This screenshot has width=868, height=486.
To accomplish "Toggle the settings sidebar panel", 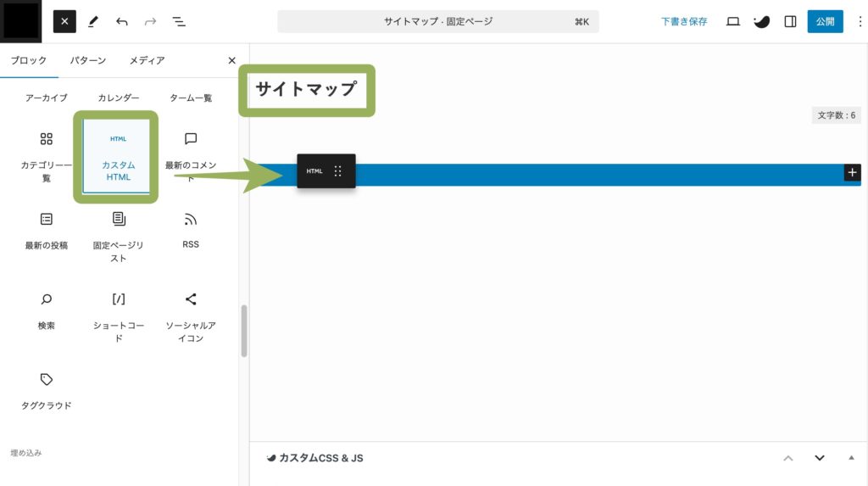I will click(790, 21).
